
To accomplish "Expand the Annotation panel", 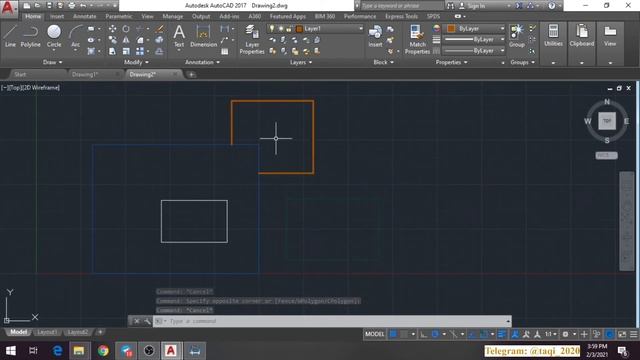I will point(202,62).
